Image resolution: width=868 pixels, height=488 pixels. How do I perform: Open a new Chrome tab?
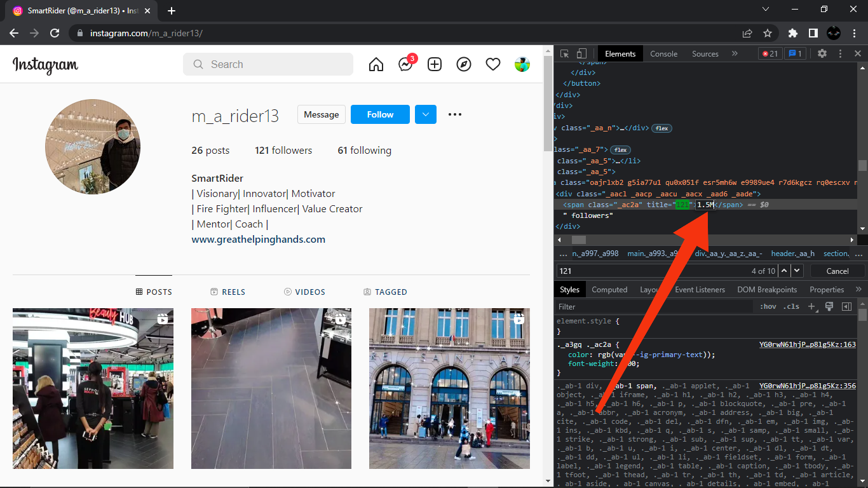click(172, 11)
